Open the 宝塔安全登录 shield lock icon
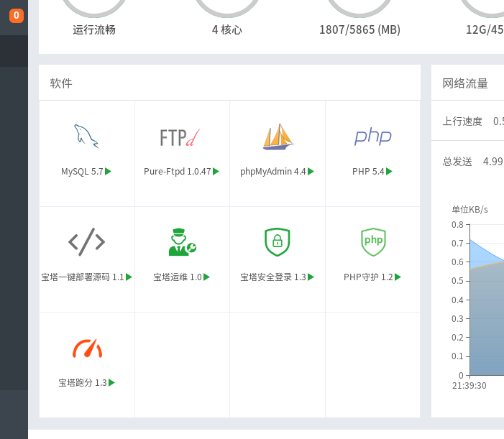 (x=278, y=242)
